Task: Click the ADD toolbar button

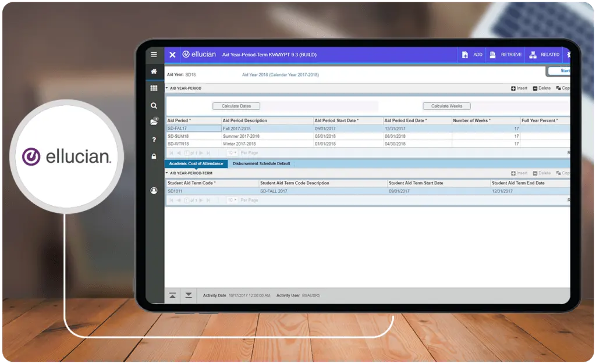Action: [472, 55]
